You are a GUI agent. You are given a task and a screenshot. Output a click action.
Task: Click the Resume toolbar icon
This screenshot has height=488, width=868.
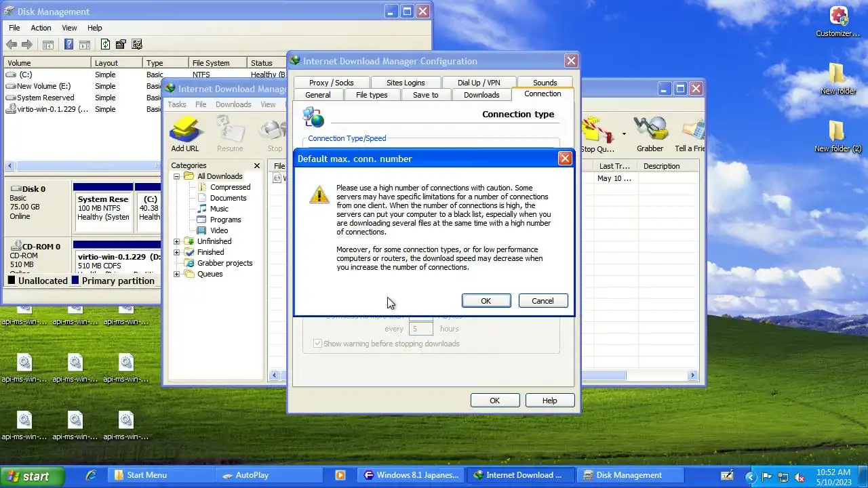pos(230,134)
